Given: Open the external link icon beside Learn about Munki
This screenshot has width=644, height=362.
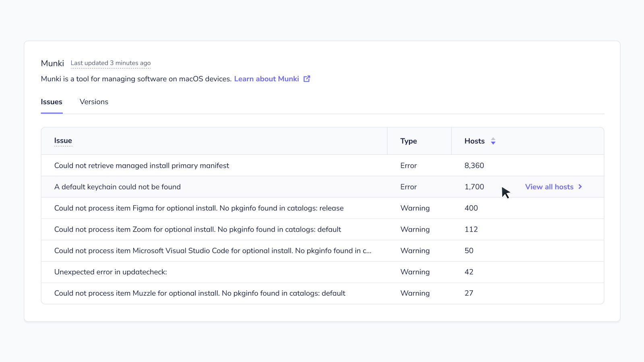Looking at the screenshot, I should [x=307, y=79].
